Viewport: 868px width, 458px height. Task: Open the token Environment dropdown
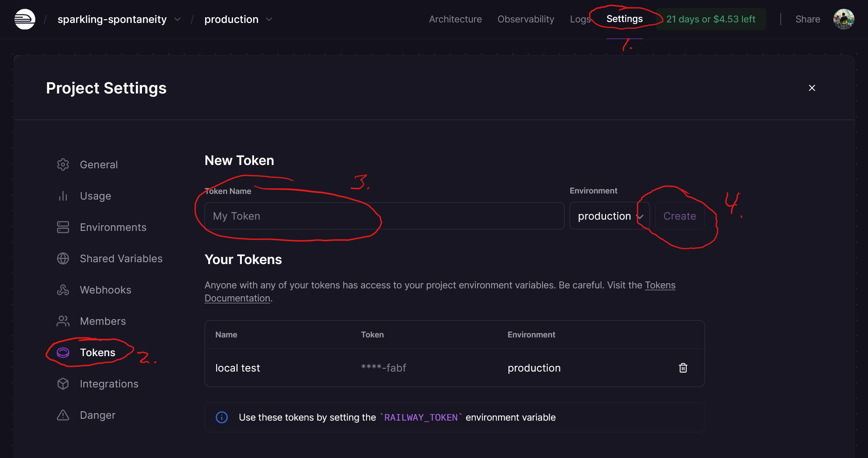(x=609, y=216)
